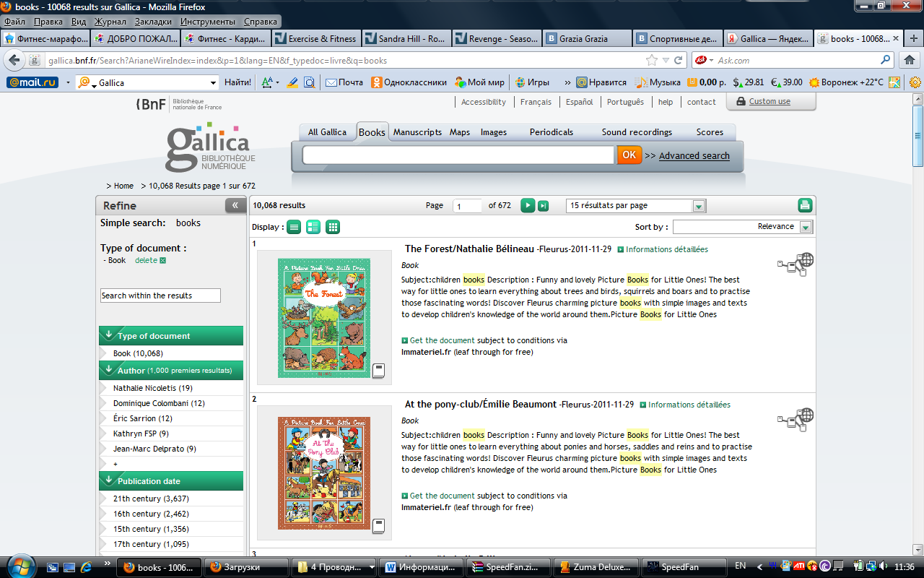
Task: Click the page number input field
Action: [x=468, y=206]
